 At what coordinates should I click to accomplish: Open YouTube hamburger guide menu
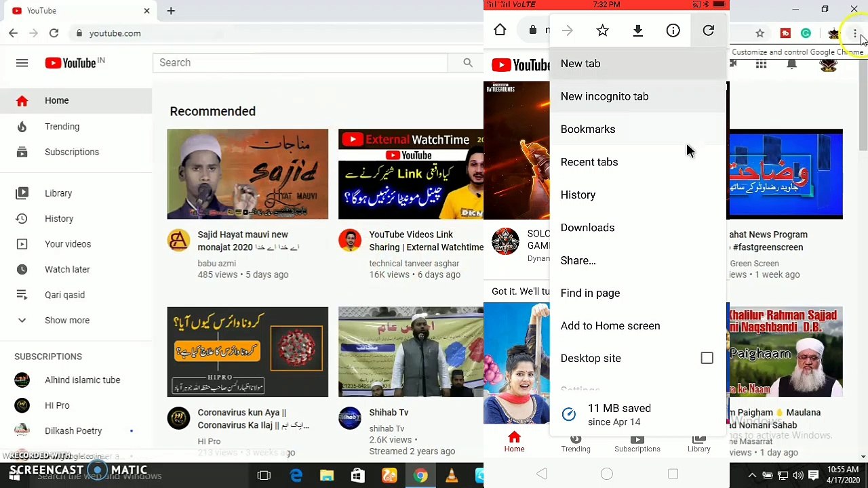pyautogui.click(x=22, y=63)
